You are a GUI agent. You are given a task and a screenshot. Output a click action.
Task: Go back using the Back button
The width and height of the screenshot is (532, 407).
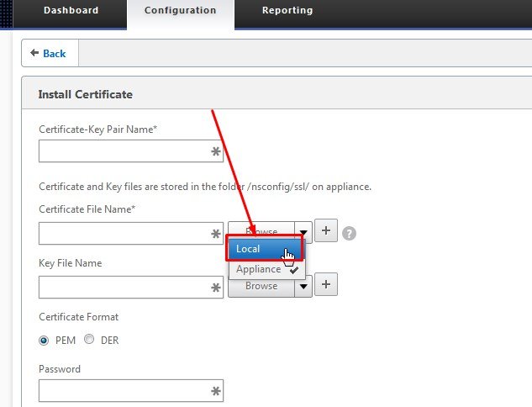[49, 53]
